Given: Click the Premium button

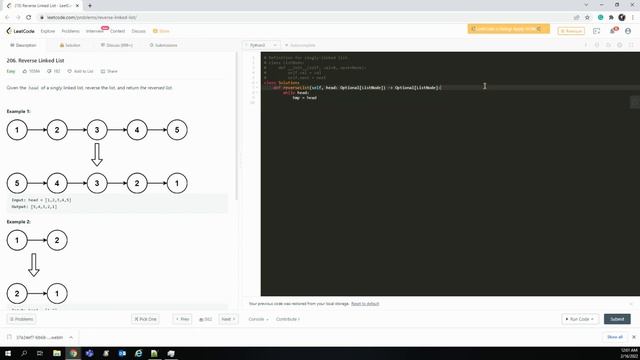Looking at the screenshot, I should [x=571, y=31].
